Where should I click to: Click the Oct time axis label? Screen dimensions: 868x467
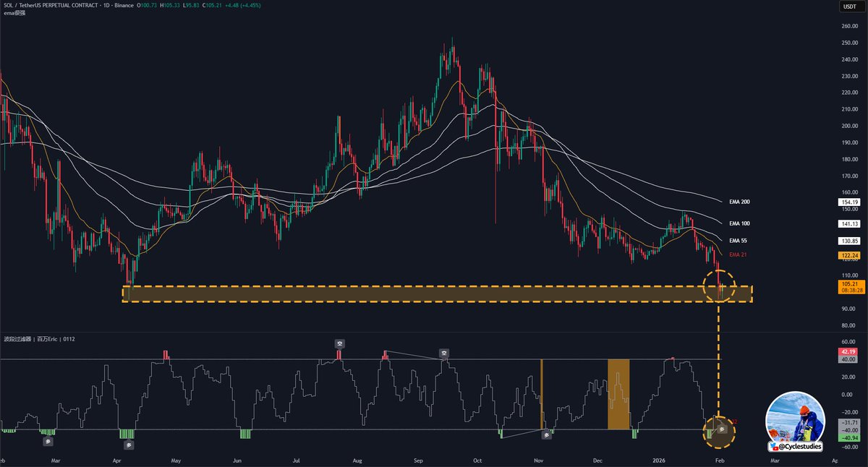click(x=477, y=460)
